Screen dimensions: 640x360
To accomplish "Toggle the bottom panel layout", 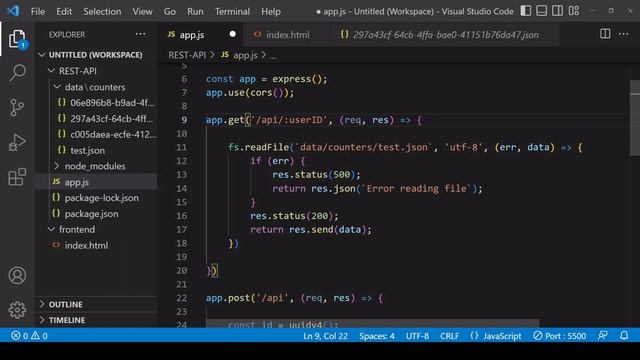I will pyautogui.click(x=542, y=11).
